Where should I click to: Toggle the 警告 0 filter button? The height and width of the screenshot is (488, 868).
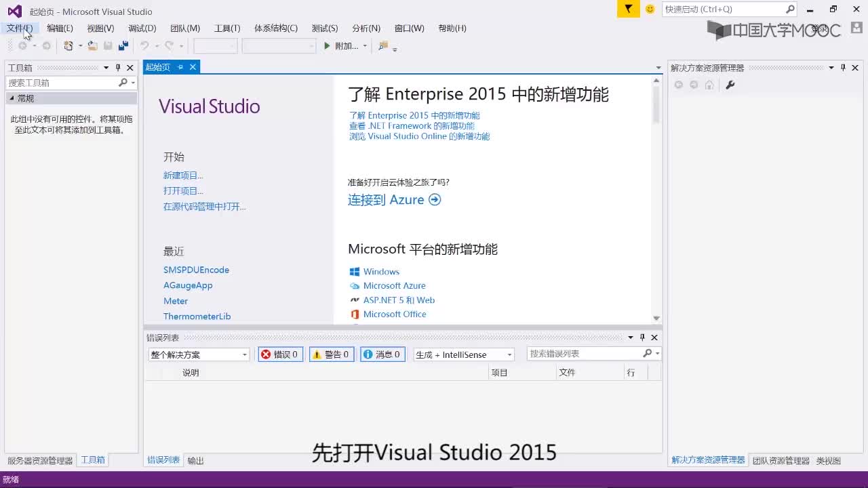click(332, 354)
